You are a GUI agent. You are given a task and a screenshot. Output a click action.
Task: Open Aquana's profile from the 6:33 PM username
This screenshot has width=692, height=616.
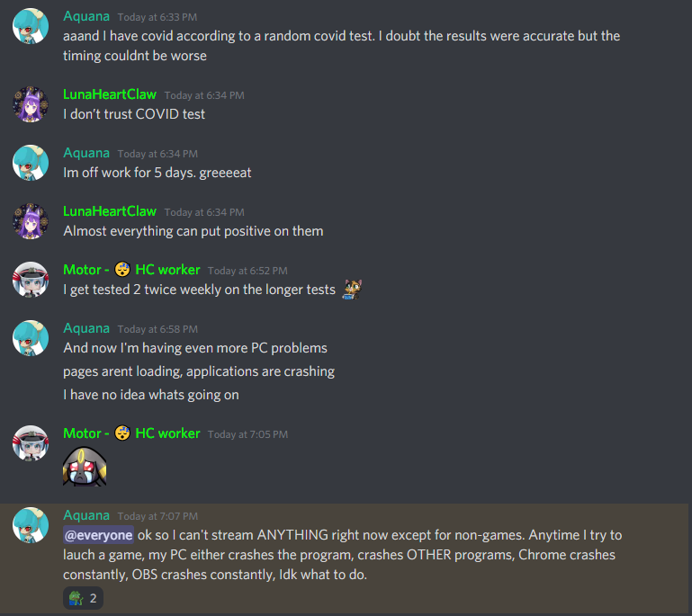click(86, 16)
